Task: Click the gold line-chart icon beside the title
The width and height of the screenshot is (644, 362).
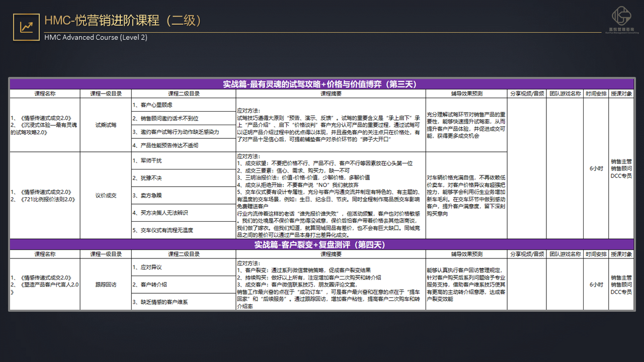Action: [26, 27]
